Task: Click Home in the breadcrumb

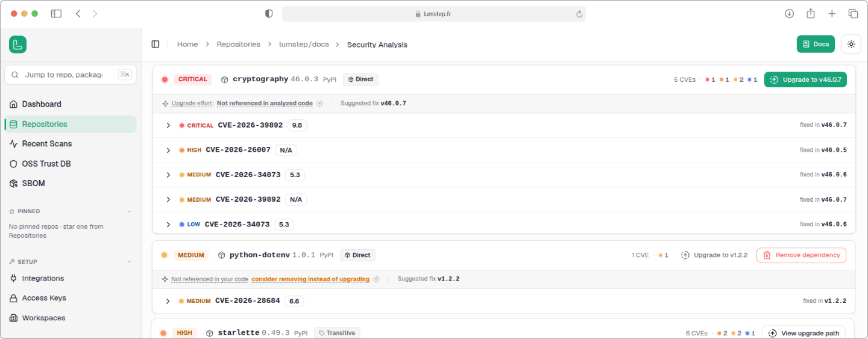Action: click(187, 45)
